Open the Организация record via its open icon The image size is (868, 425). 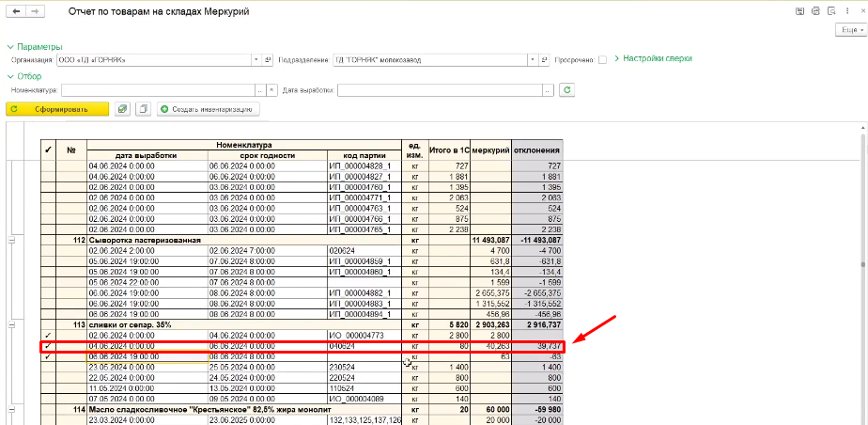(x=268, y=59)
